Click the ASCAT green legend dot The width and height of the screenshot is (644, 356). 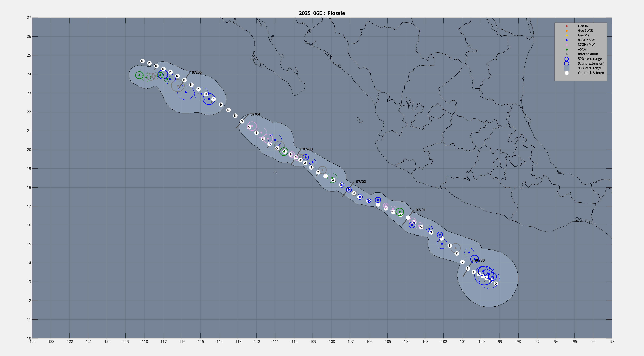[x=566, y=49]
